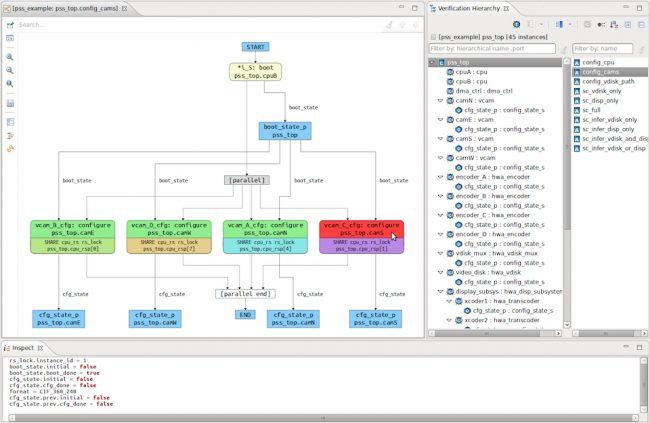The height and width of the screenshot is (423, 650).
Task: Click the pin icon beside the Search field
Action: coord(10,25)
